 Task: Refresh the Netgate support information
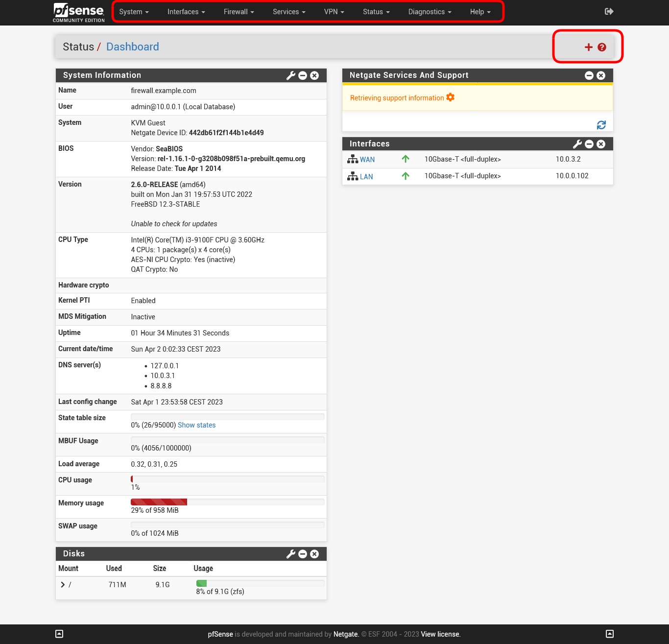[x=601, y=125]
